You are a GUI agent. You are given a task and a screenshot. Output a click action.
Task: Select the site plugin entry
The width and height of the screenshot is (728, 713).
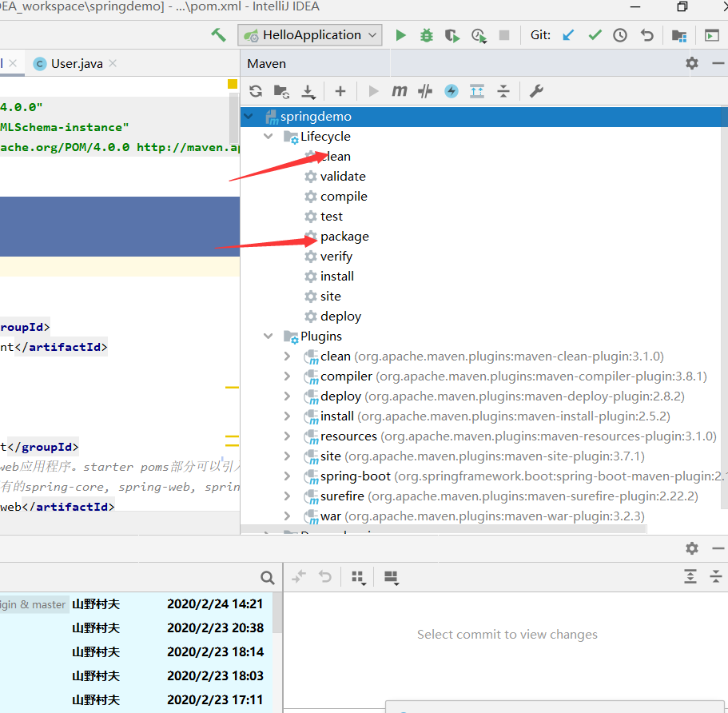click(474, 456)
